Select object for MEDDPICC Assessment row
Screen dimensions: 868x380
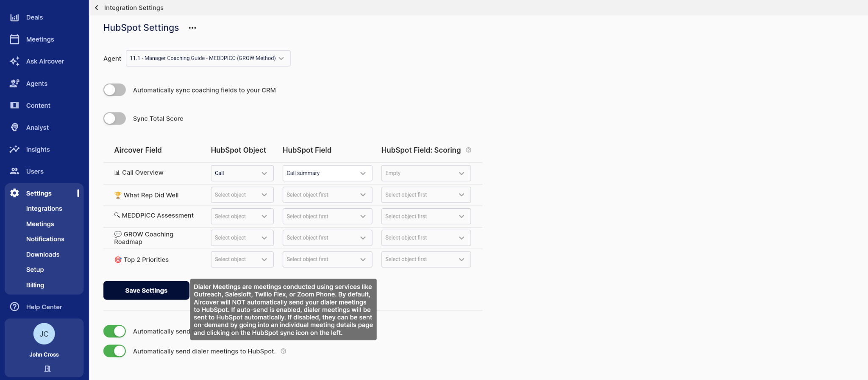pyautogui.click(x=242, y=216)
